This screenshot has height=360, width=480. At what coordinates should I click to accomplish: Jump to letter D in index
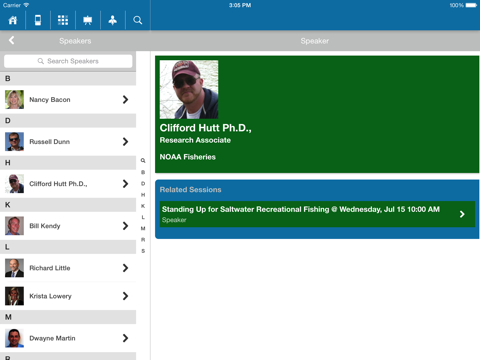(143, 184)
